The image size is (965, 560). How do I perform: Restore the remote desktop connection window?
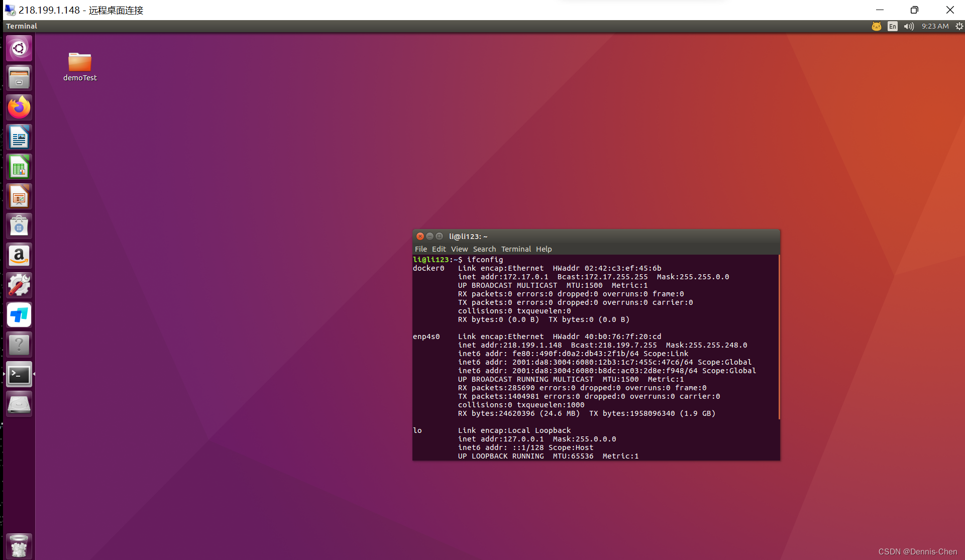pos(914,10)
